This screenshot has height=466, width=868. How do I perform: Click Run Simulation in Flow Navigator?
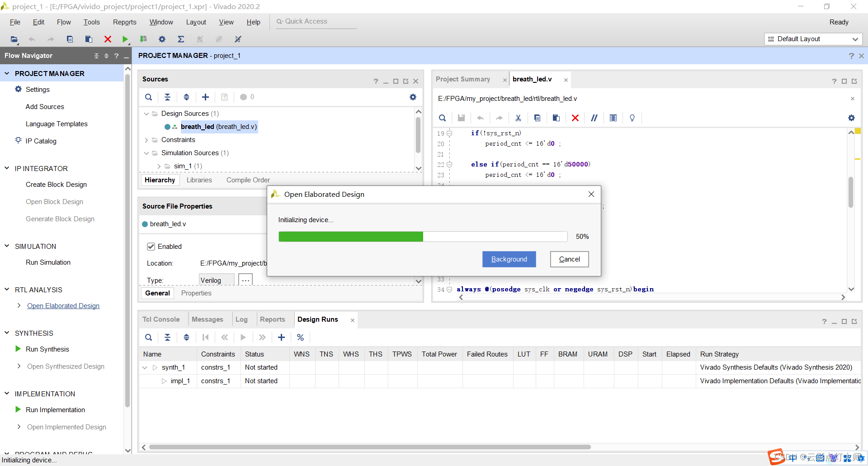click(x=48, y=262)
